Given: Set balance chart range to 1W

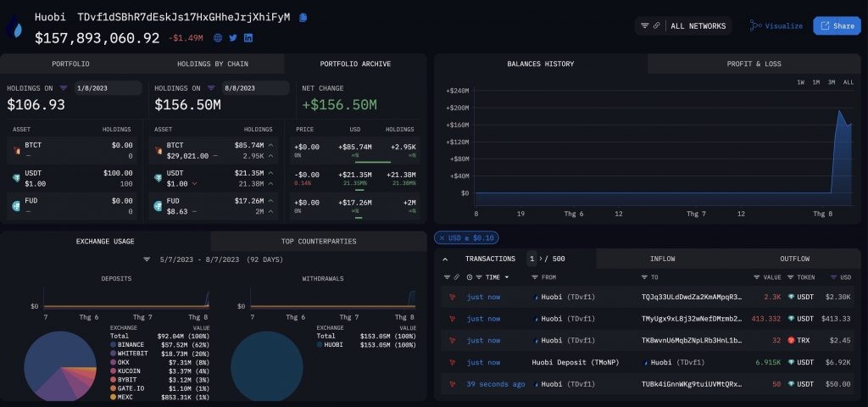Looking at the screenshot, I should pyautogui.click(x=800, y=82).
